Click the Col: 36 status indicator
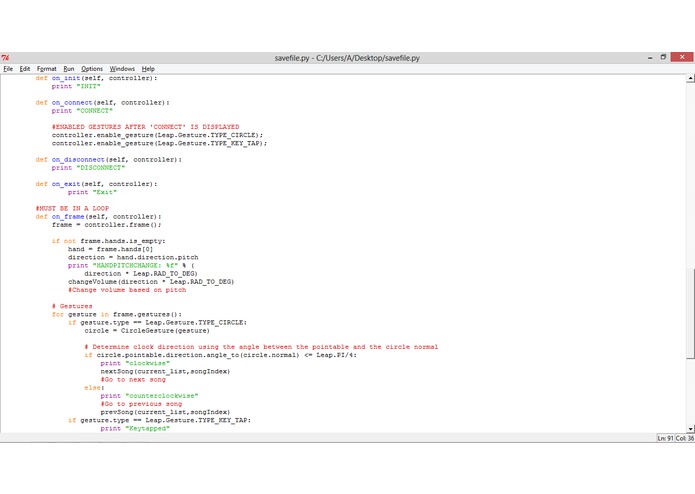The height and width of the screenshot is (494, 695). point(684,438)
